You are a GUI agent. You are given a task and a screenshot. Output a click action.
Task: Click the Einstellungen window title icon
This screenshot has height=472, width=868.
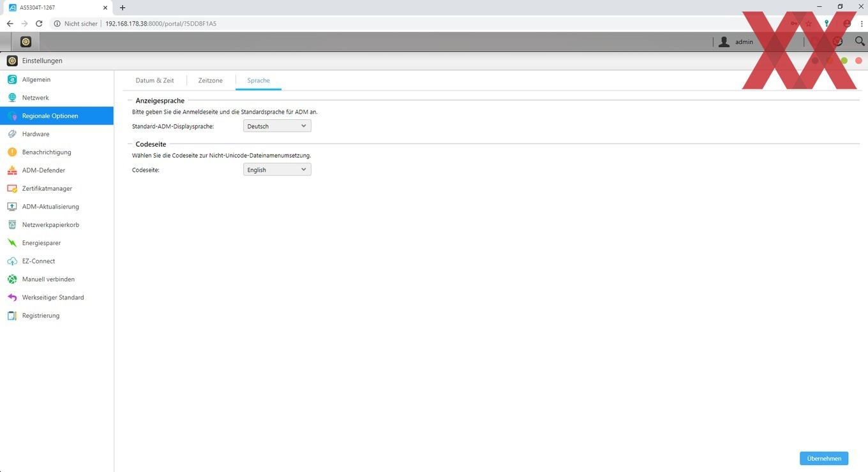point(12,61)
